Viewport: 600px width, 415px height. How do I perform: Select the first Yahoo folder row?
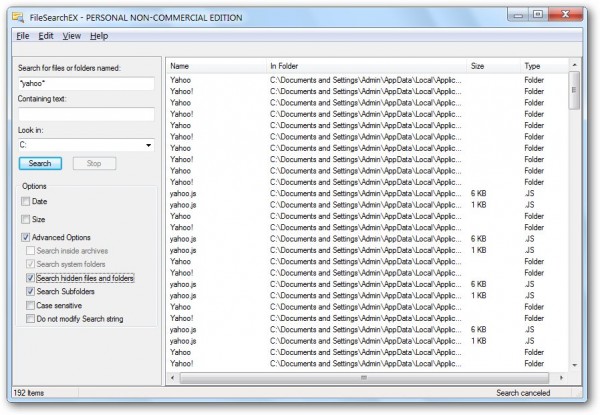[x=367, y=80]
